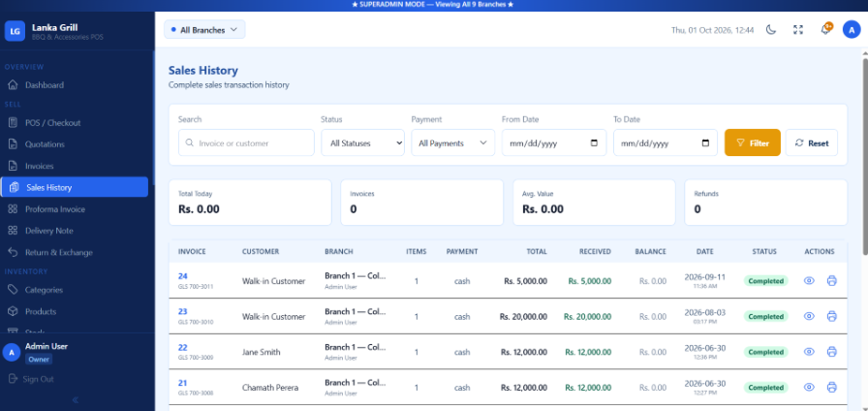Viewport: 868px width, 411px height.
Task: Expand All Payments dropdown
Action: click(x=452, y=142)
